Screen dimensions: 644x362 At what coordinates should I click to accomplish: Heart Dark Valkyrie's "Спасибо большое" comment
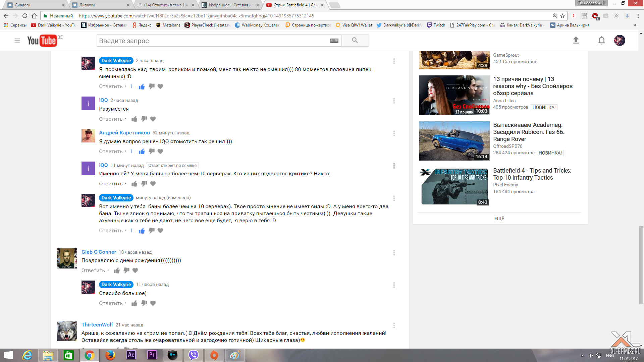(153, 303)
